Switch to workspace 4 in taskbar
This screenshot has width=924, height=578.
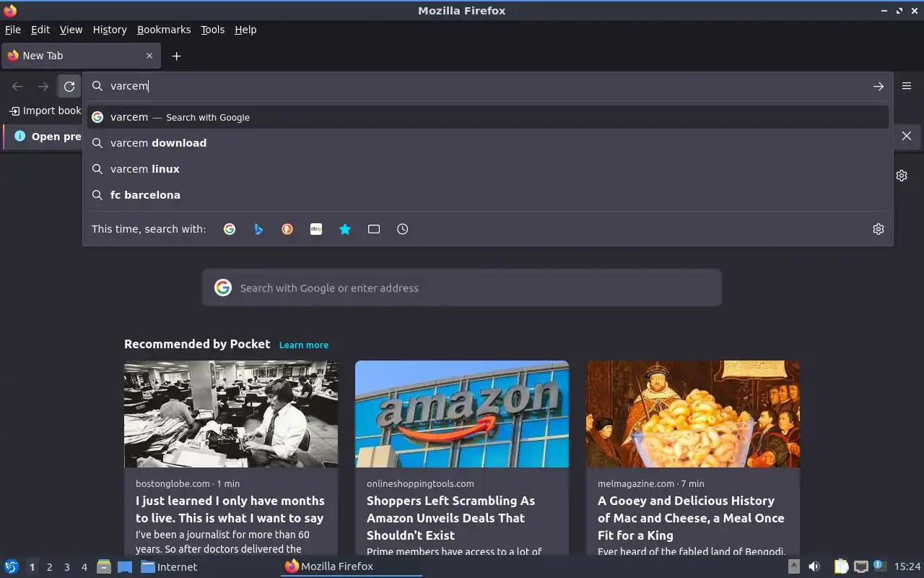pos(84,567)
